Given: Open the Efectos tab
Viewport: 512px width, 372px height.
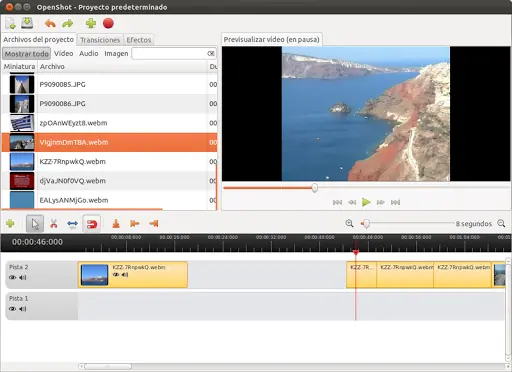Looking at the screenshot, I should click(x=139, y=40).
